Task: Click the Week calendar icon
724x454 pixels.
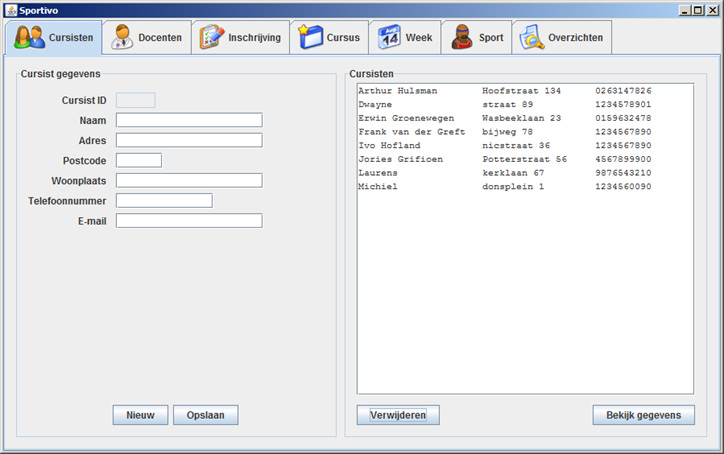Action: point(389,38)
